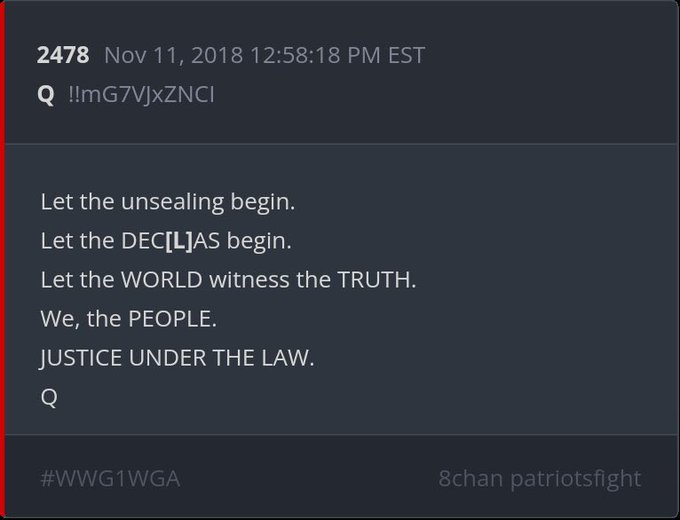Image resolution: width=680 pixels, height=520 pixels.
Task: Click the word WORLD in the post
Action: click(x=162, y=280)
